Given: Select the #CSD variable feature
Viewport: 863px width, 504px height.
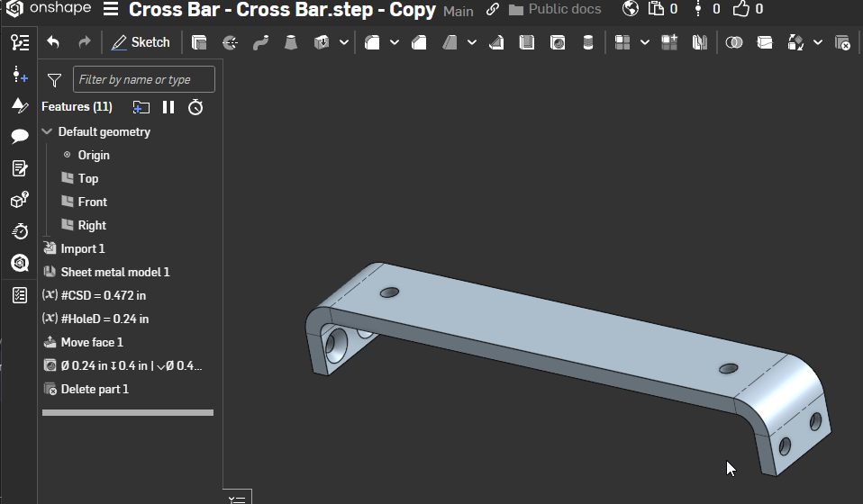Looking at the screenshot, I should click(103, 295).
